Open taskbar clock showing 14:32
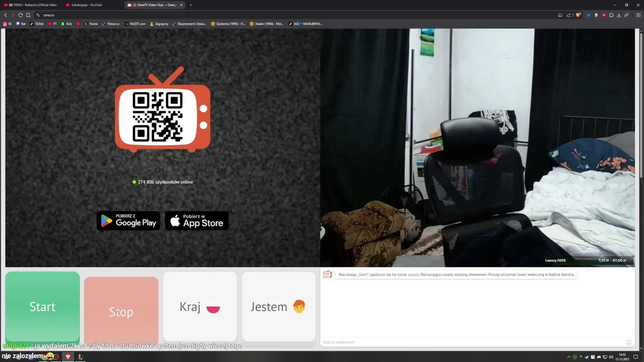644x362 pixels. coord(623,356)
